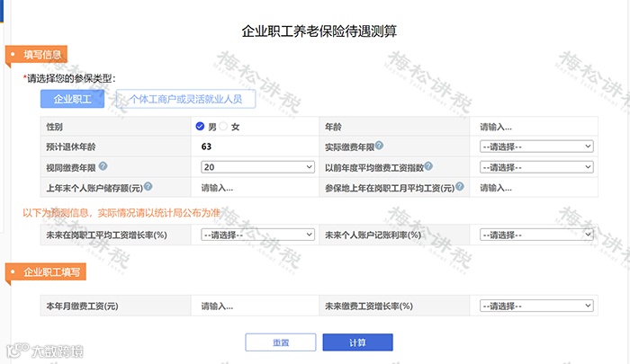Click the 性别 label

(x=54, y=127)
